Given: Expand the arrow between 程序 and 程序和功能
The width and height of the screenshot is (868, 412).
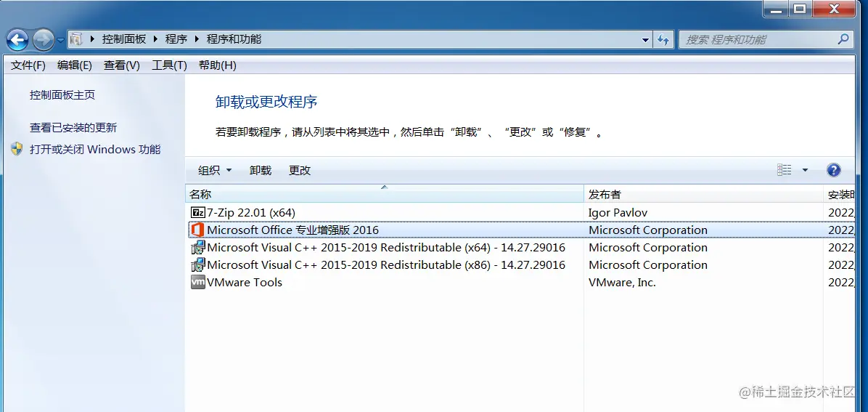Looking at the screenshot, I should tap(197, 39).
